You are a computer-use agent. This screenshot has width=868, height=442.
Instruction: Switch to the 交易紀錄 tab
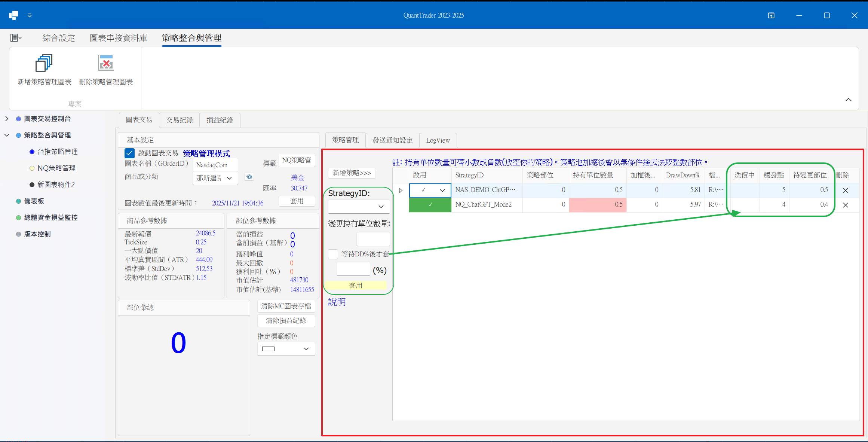point(179,120)
